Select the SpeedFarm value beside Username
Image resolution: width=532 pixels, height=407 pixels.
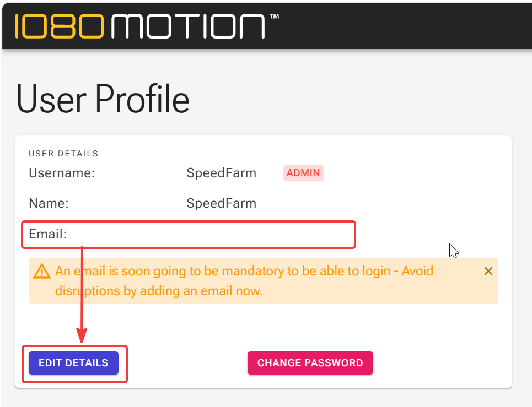click(221, 173)
